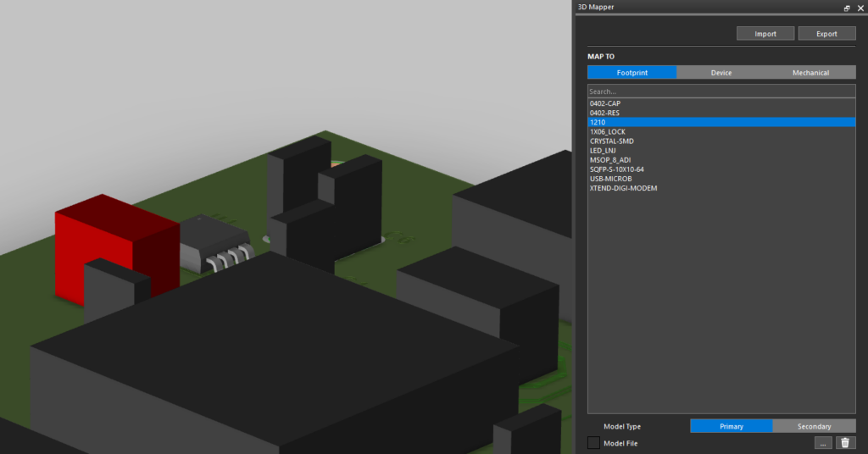
Task: Select the 0402-CAP footprint
Action: click(721, 103)
